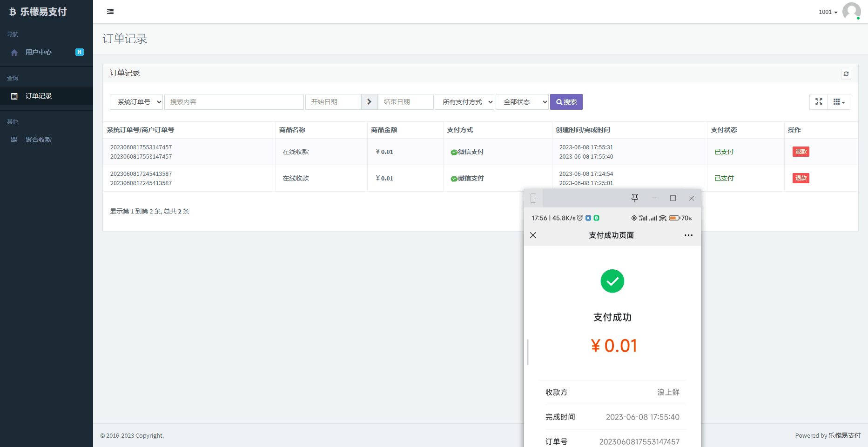Viewport: 868px width, 447px height.
Task: Click the user avatar icon
Action: click(851, 11)
